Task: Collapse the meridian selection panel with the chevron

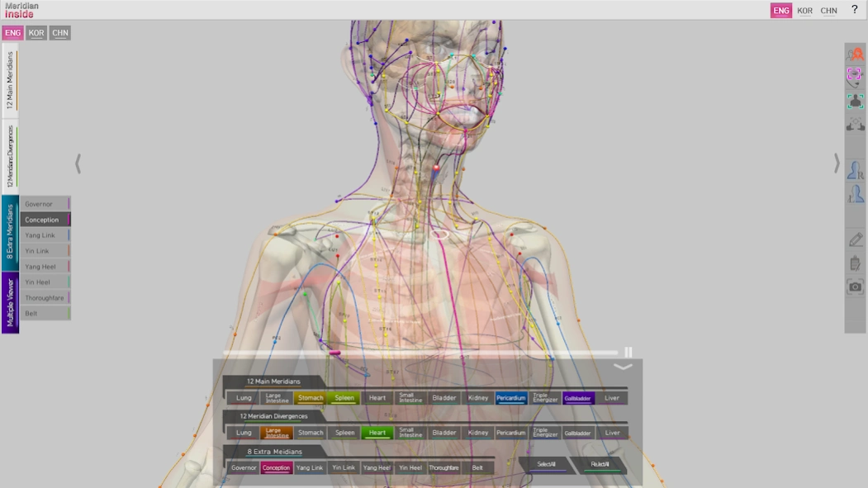Action: (623, 367)
